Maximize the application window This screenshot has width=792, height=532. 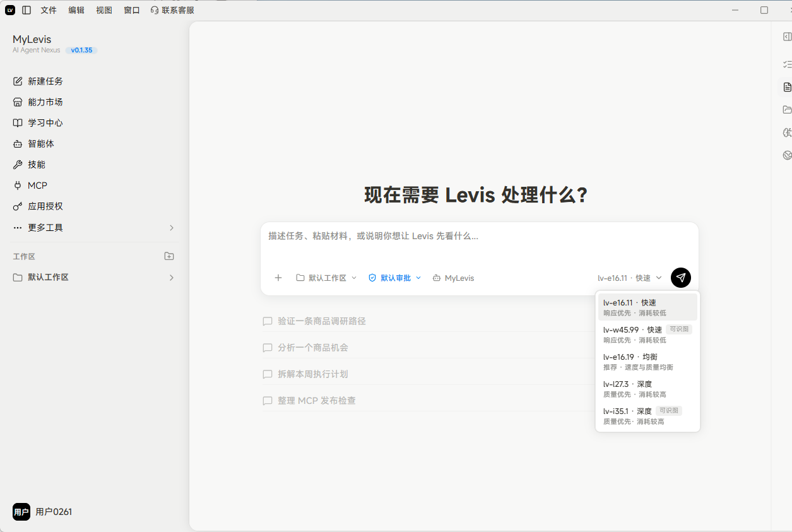point(764,10)
